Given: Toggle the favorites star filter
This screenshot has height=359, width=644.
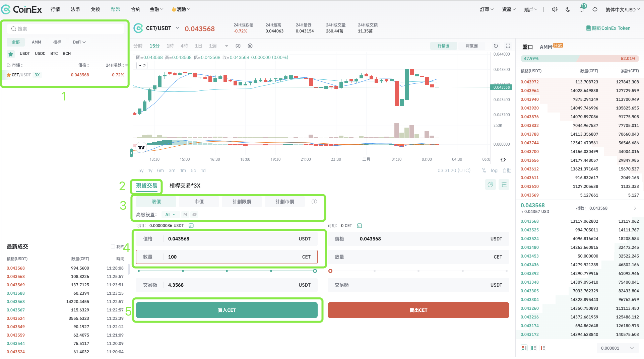Looking at the screenshot, I should pyautogui.click(x=11, y=54).
